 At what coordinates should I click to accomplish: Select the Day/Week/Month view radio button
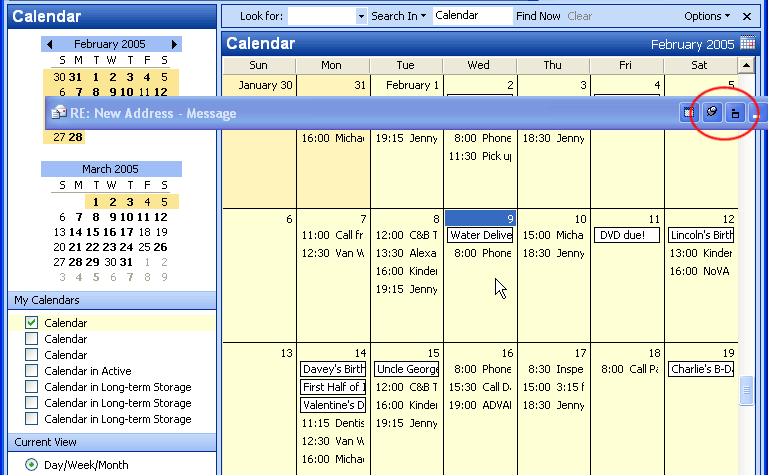pos(31,464)
